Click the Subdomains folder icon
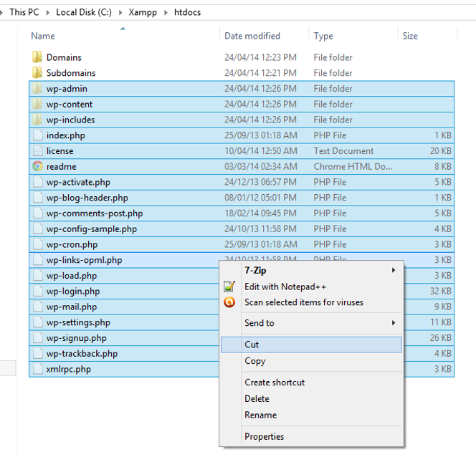Viewport: 476px width, 457px height. point(37,73)
